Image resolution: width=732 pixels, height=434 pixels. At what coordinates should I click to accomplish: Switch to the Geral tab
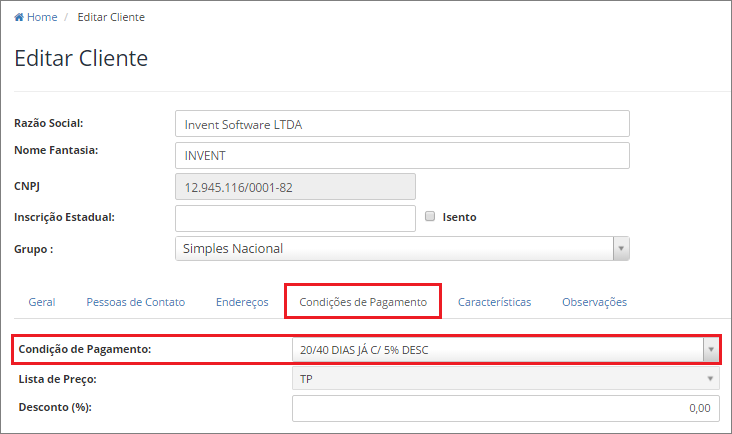[42, 302]
